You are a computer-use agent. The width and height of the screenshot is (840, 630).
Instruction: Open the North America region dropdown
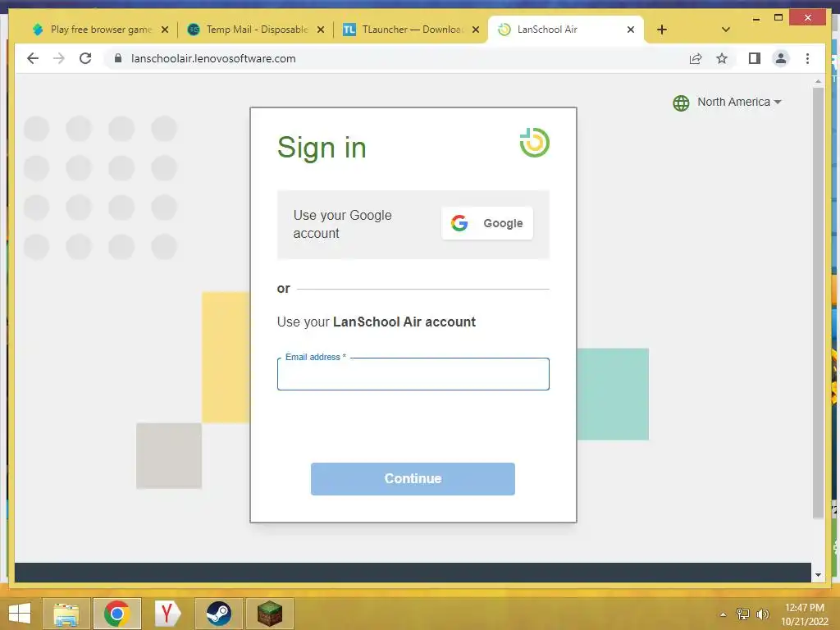pyautogui.click(x=739, y=102)
